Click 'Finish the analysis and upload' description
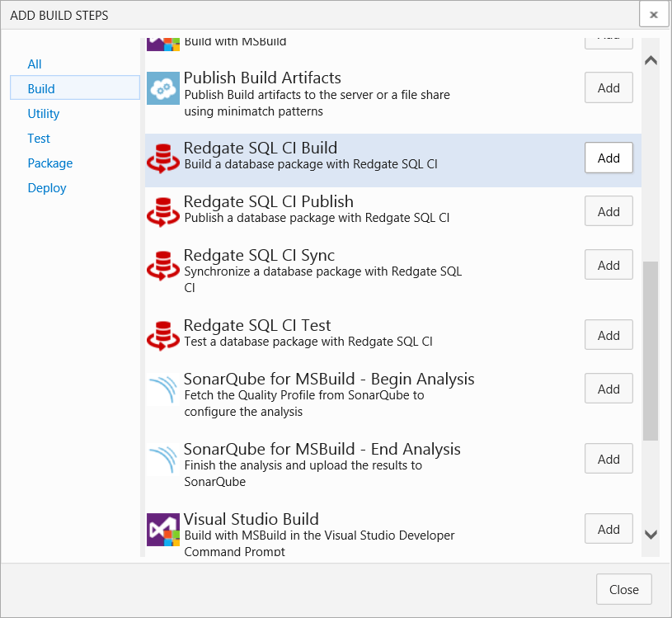 click(303, 474)
